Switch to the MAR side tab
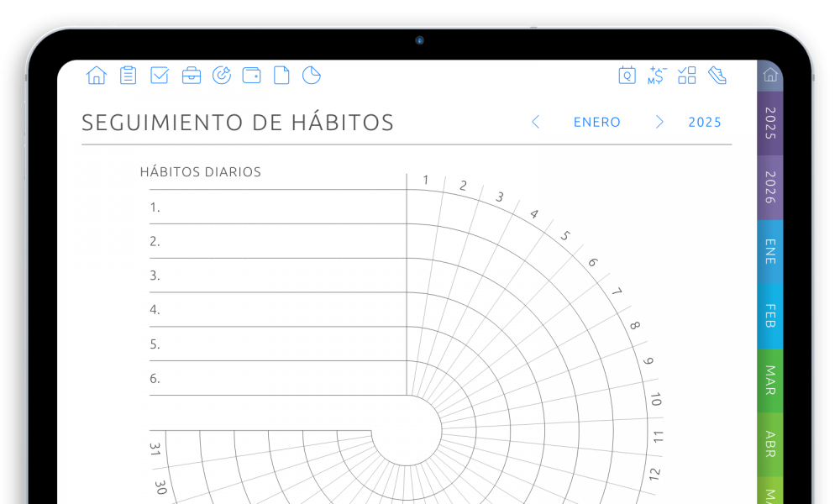Viewport: 840px width, 504px height. (770, 381)
